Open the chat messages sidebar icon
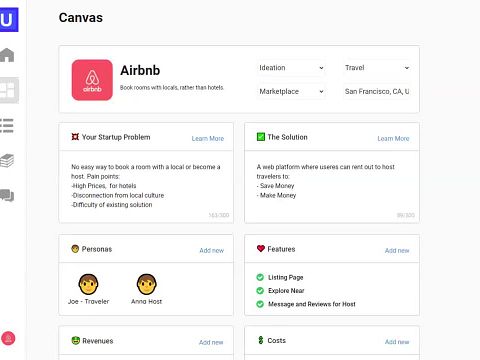The width and height of the screenshot is (480, 360). [x=7, y=195]
